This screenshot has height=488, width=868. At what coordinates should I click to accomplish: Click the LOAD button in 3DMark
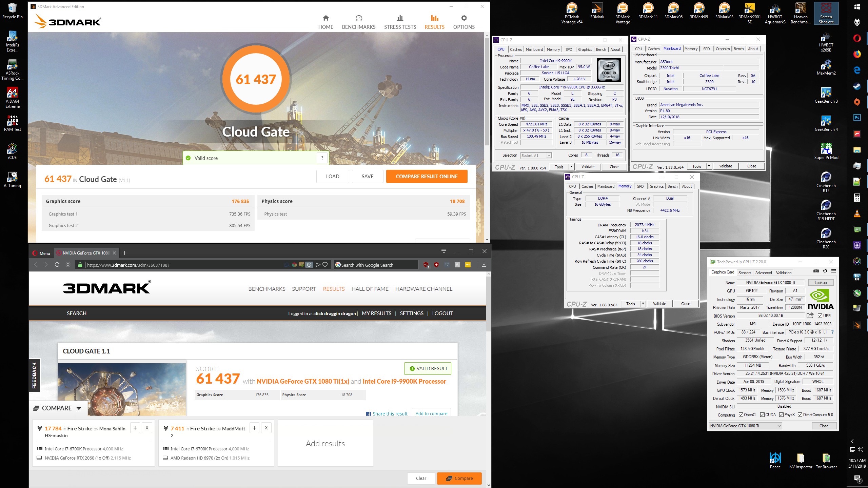(332, 176)
